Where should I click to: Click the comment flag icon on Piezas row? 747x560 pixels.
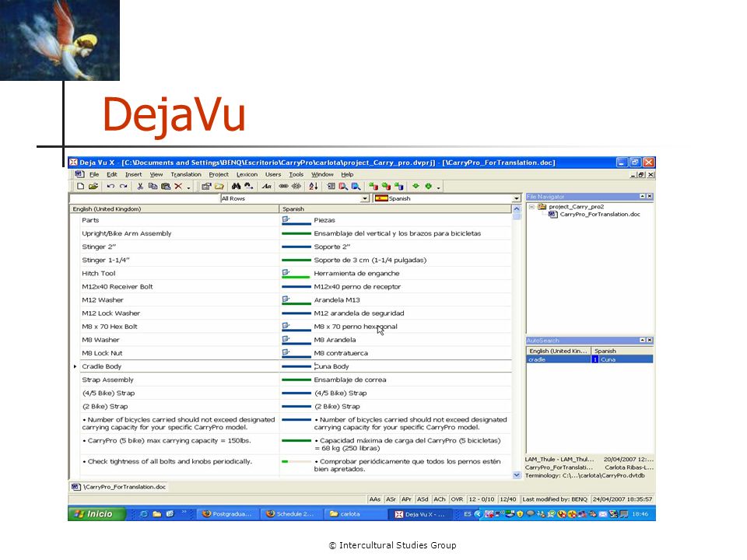(286, 219)
